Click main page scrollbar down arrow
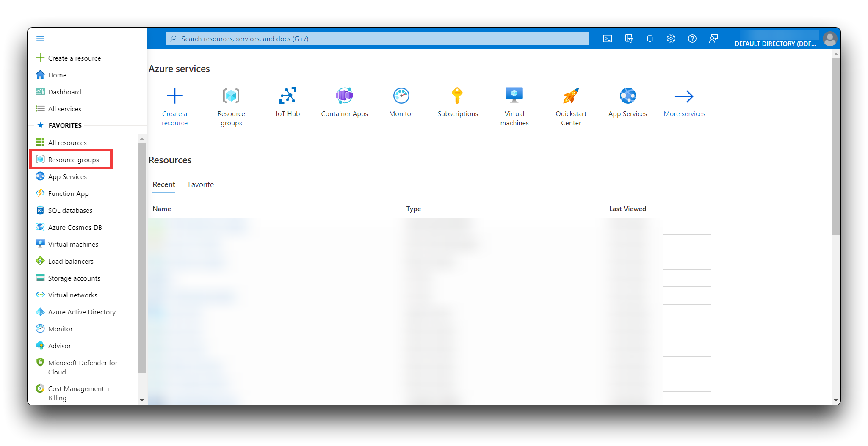The height and width of the screenshot is (446, 868). pos(836,400)
